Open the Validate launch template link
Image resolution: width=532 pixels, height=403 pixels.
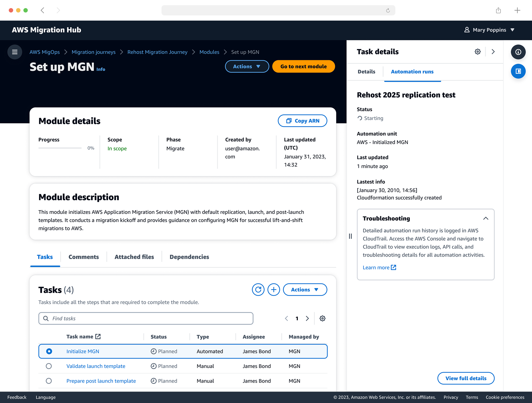tap(96, 366)
